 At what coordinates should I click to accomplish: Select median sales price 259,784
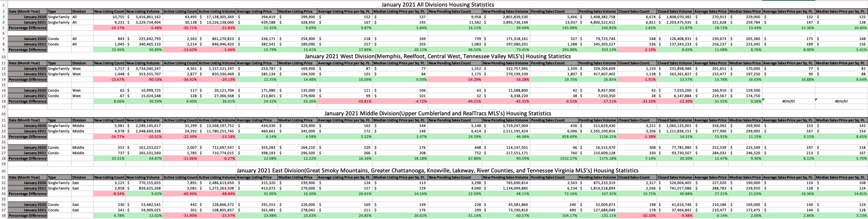point(745,23)
